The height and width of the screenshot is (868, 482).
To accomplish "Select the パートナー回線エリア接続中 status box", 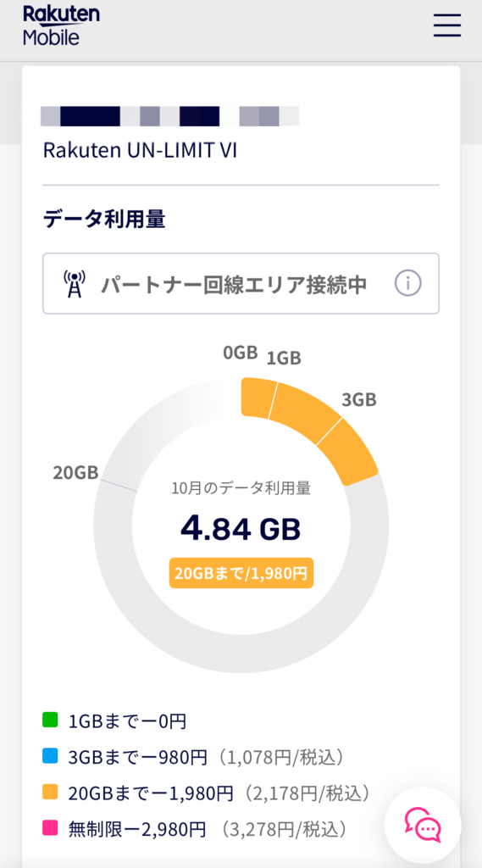I will click(x=241, y=283).
